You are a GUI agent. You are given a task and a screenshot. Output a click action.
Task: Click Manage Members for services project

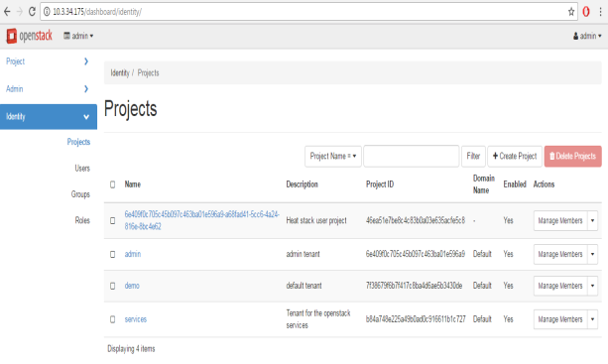coord(560,319)
